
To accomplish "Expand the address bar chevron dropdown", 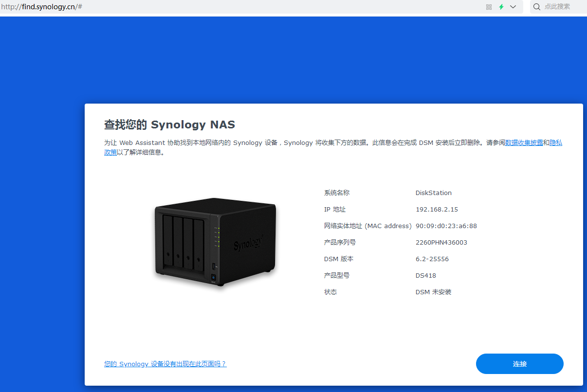I will (x=513, y=7).
